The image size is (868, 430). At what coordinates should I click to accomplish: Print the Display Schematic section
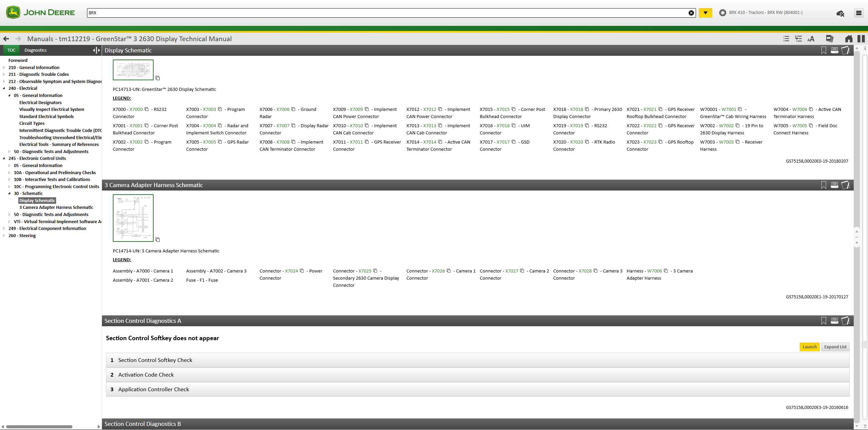[x=834, y=50]
